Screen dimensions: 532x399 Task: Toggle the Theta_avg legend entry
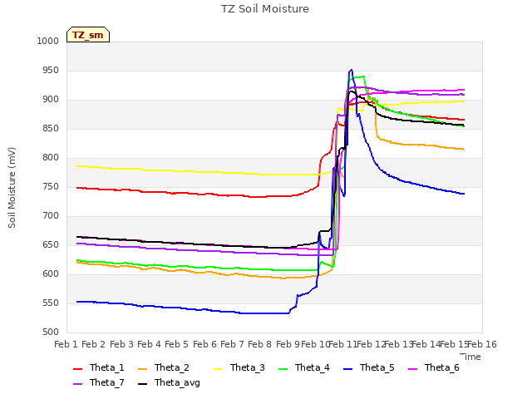(169, 382)
